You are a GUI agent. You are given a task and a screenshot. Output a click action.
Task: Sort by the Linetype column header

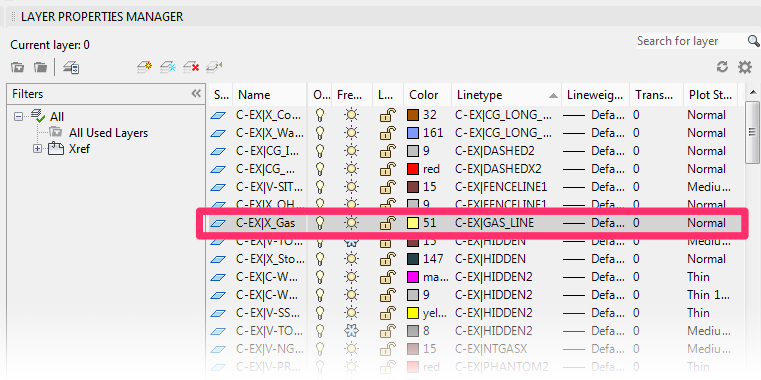pos(506,95)
